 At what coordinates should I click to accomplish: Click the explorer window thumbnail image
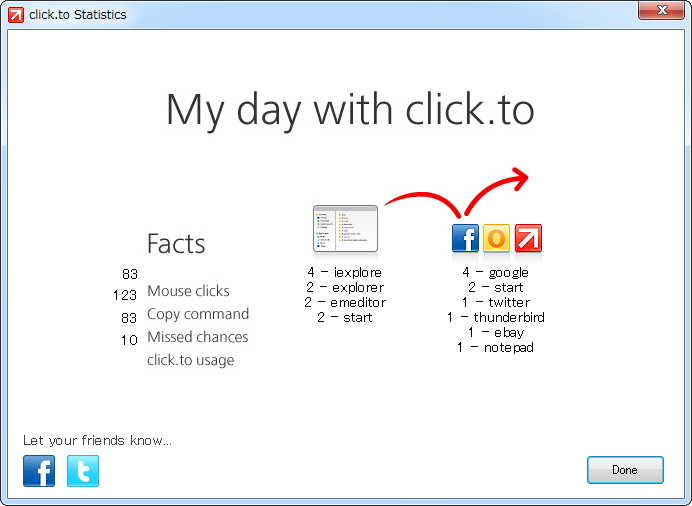346,229
